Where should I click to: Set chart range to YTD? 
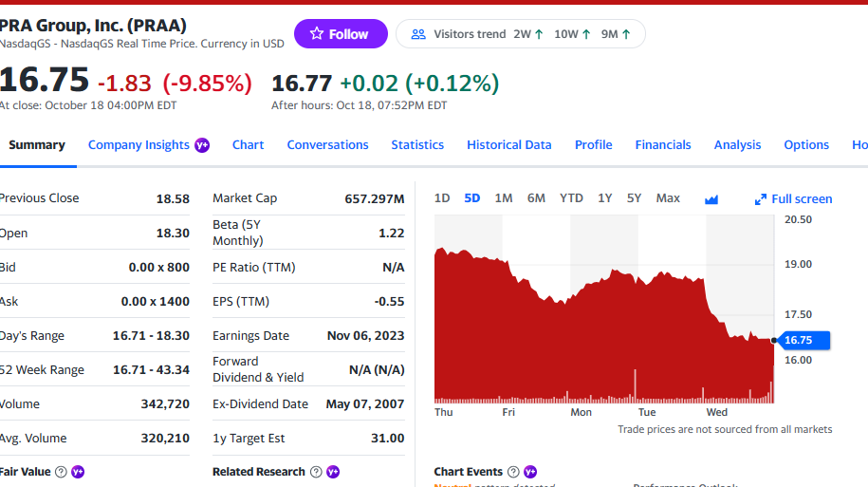click(x=571, y=198)
